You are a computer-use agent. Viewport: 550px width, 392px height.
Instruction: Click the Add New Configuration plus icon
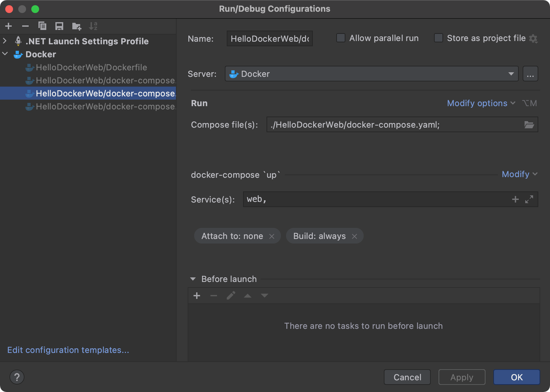(x=9, y=26)
